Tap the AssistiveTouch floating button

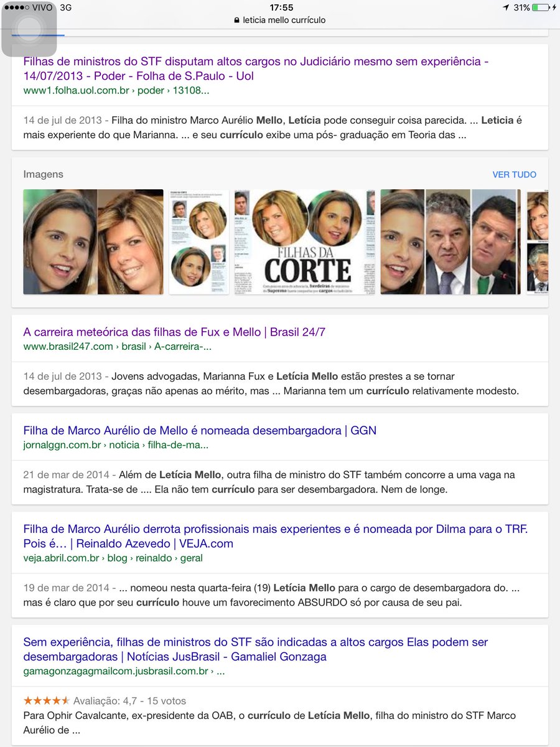[29, 29]
